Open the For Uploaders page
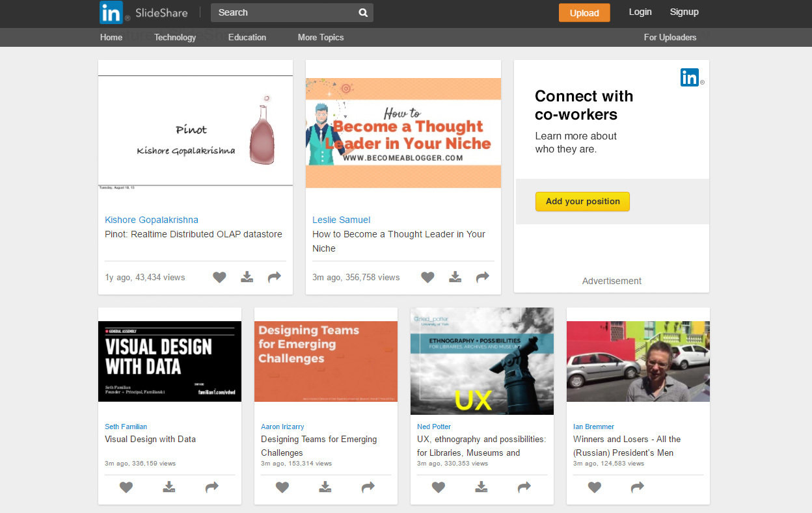Image resolution: width=812 pixels, height=513 pixels. point(670,37)
